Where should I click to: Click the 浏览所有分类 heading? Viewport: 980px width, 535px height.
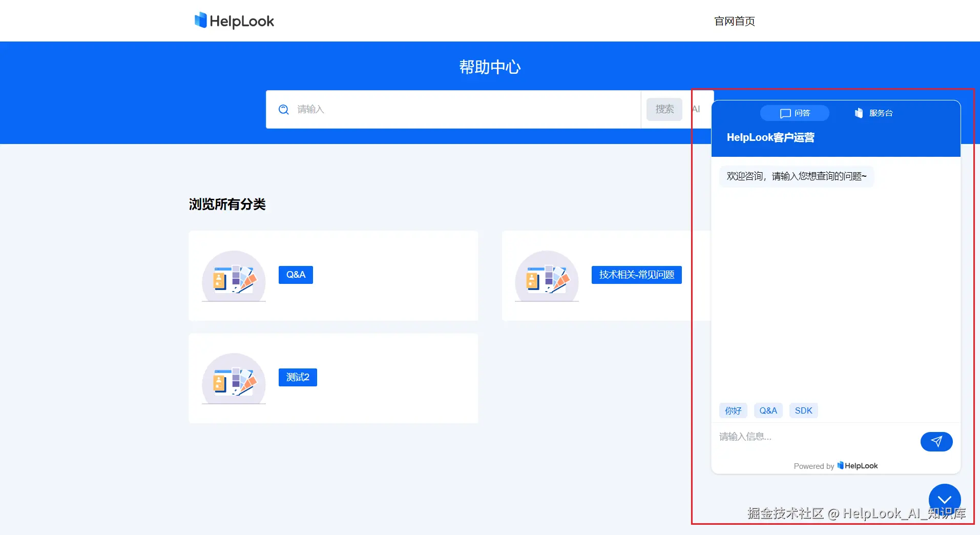click(227, 204)
